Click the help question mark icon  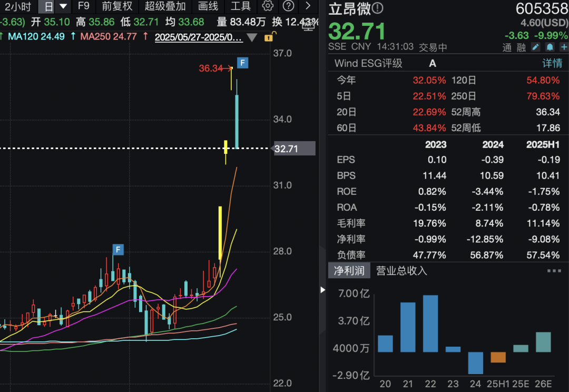pyautogui.click(x=288, y=6)
